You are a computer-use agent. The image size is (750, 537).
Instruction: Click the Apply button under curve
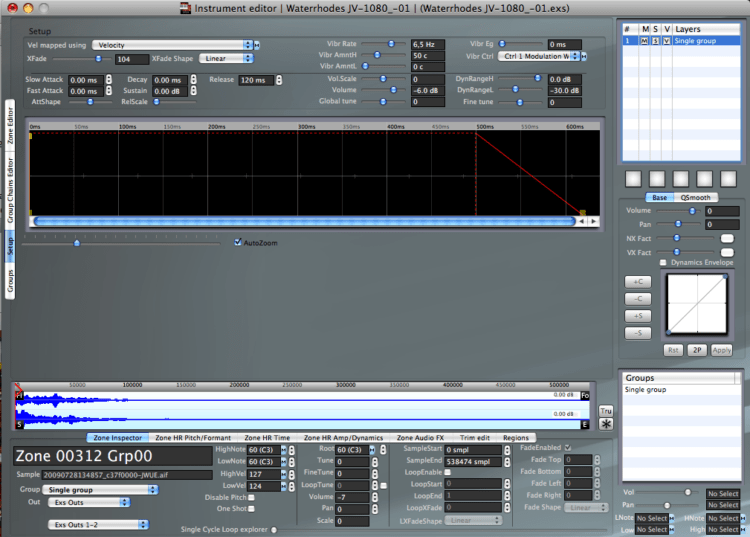point(721,350)
